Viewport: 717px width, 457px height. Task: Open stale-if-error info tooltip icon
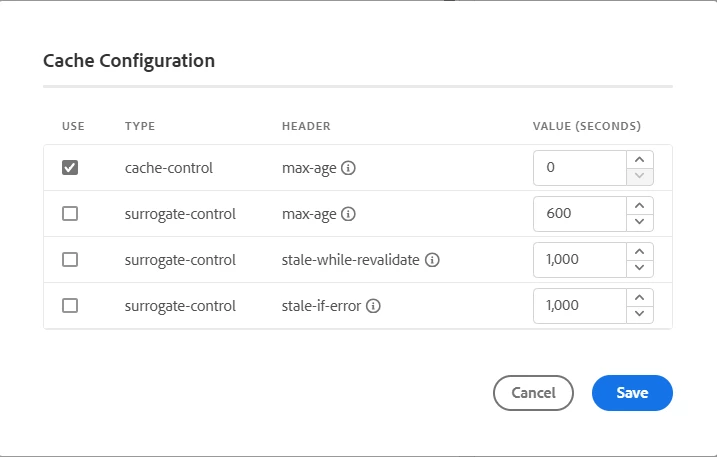373,306
